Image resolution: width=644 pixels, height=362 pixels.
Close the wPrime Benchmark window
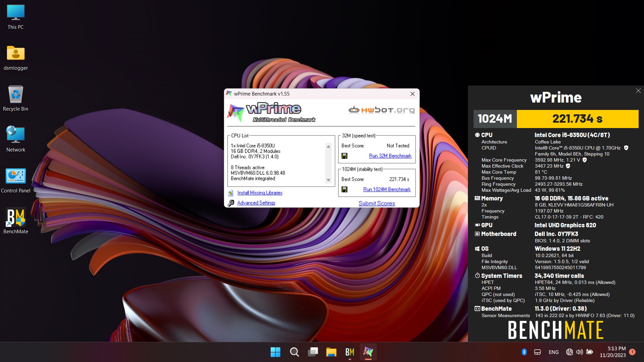pyautogui.click(x=413, y=94)
